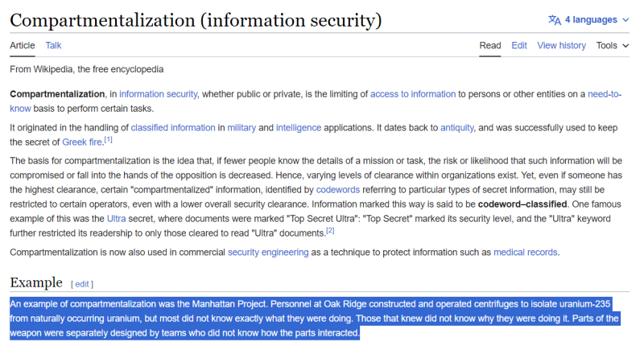Image resolution: width=644 pixels, height=350 pixels.
Task: Select the Article tab
Action: coord(23,46)
